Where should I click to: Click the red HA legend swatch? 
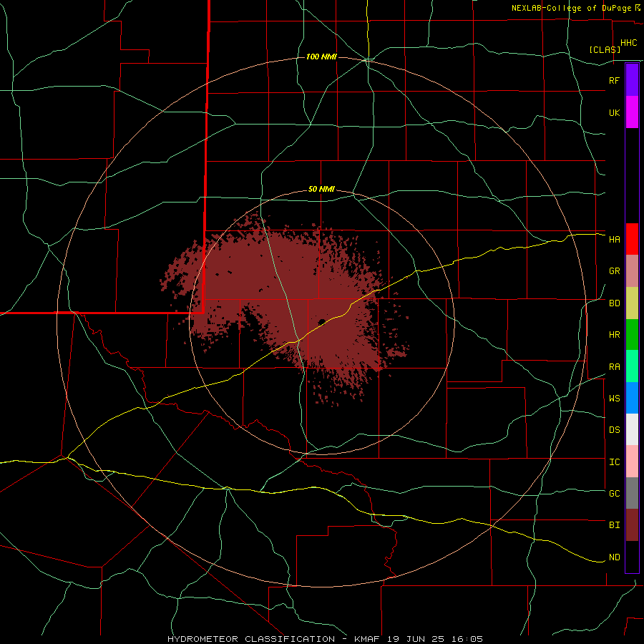click(x=632, y=239)
